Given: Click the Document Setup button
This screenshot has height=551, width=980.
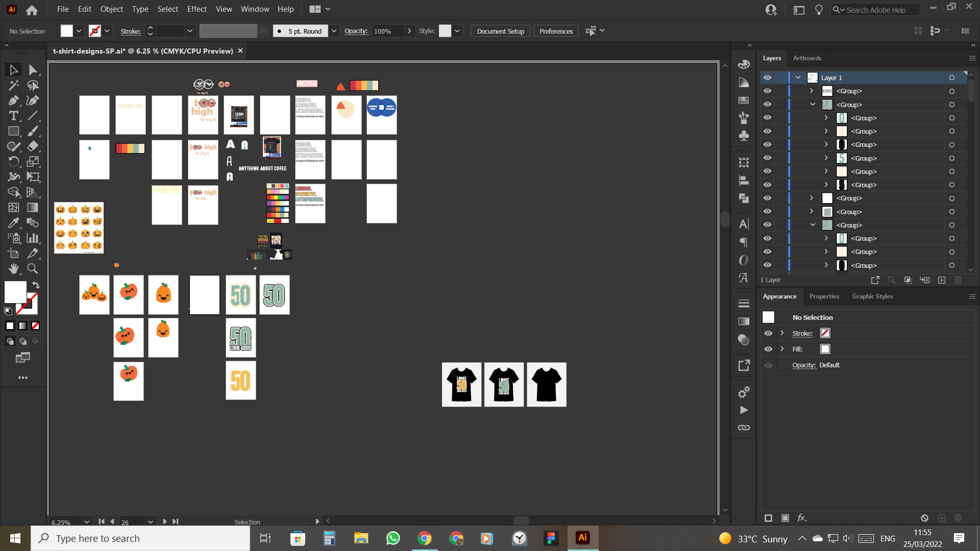Looking at the screenshot, I should pyautogui.click(x=500, y=31).
